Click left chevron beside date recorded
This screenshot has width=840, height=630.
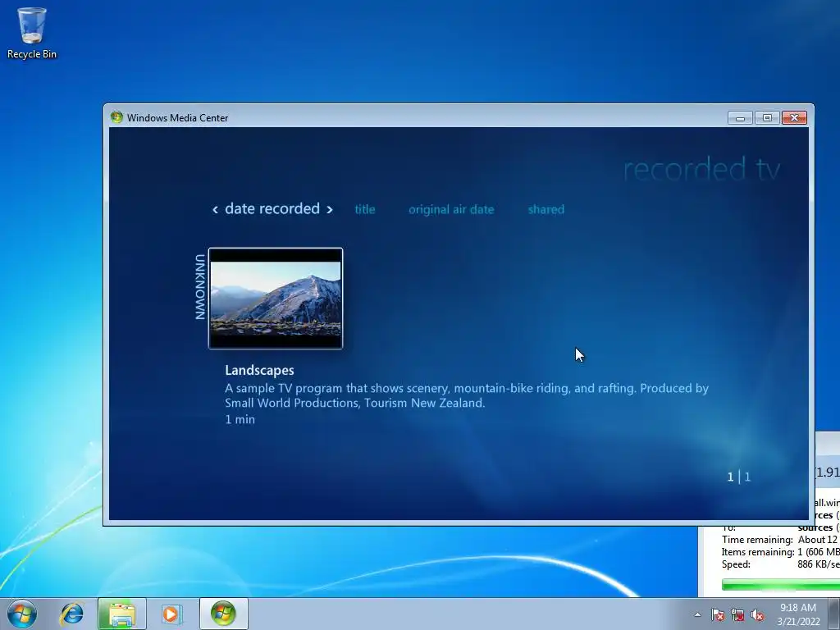pyautogui.click(x=215, y=209)
